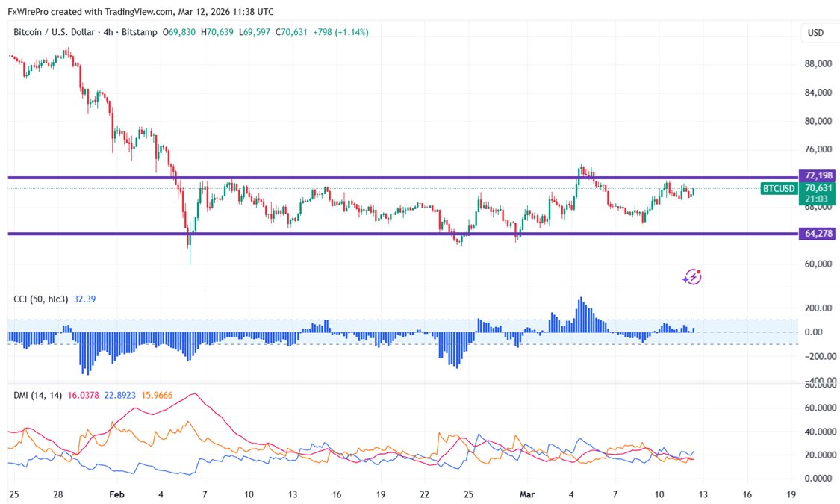Click the CCI 0.00 scale label
840x504 pixels.
coord(813,332)
